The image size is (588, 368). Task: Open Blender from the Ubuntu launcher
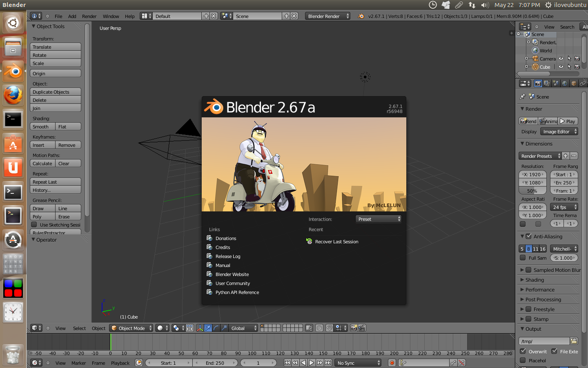pyautogui.click(x=13, y=71)
